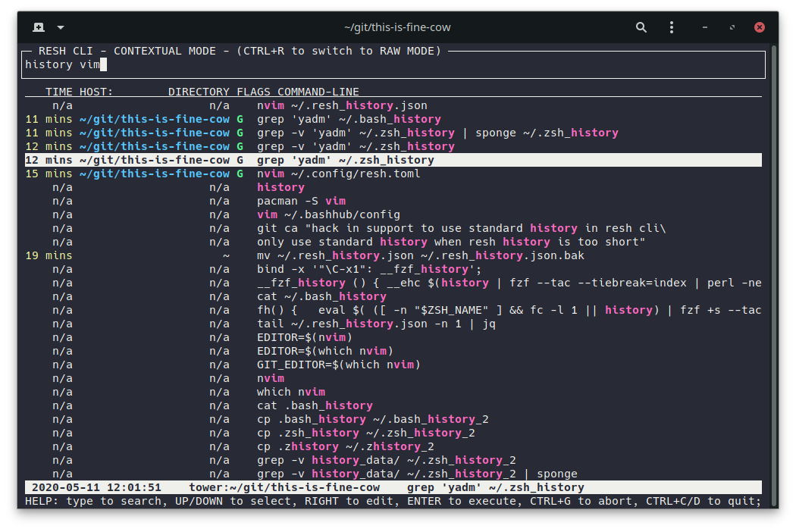Click the COMMAND-LINE column header
796x532 pixels.
click(x=318, y=92)
